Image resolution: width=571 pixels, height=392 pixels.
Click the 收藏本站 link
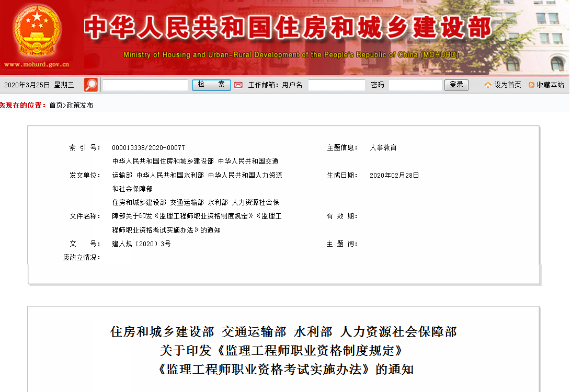(551, 85)
